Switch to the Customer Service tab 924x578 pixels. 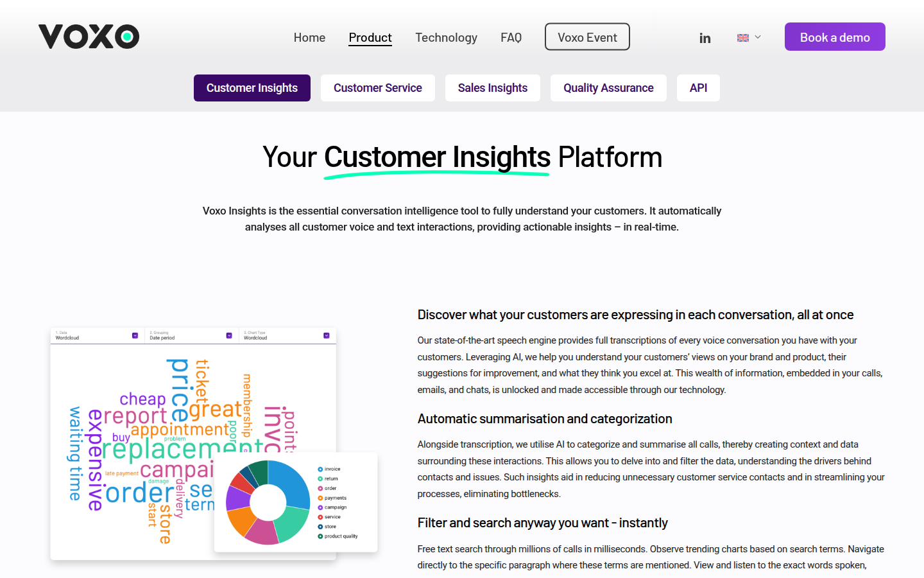377,88
